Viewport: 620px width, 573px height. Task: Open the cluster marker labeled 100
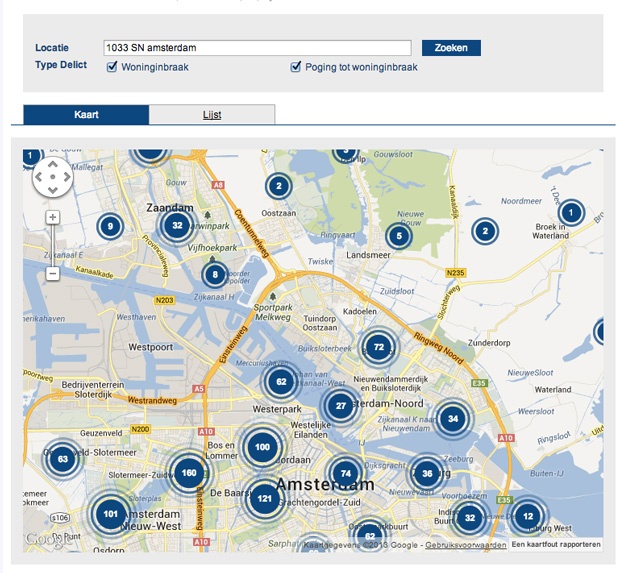pos(262,447)
